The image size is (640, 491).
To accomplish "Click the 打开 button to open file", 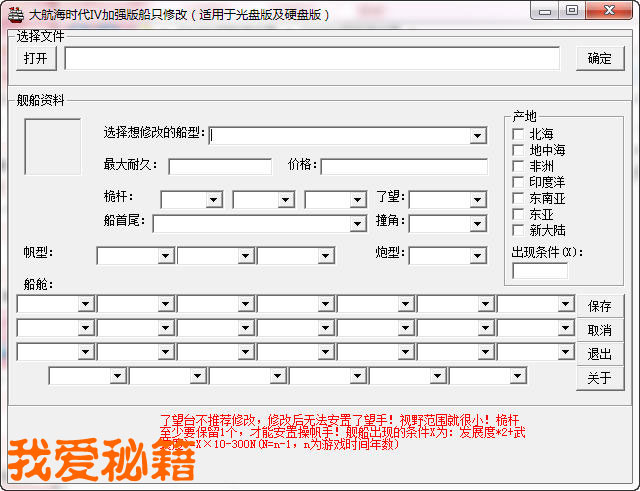I will 36,58.
